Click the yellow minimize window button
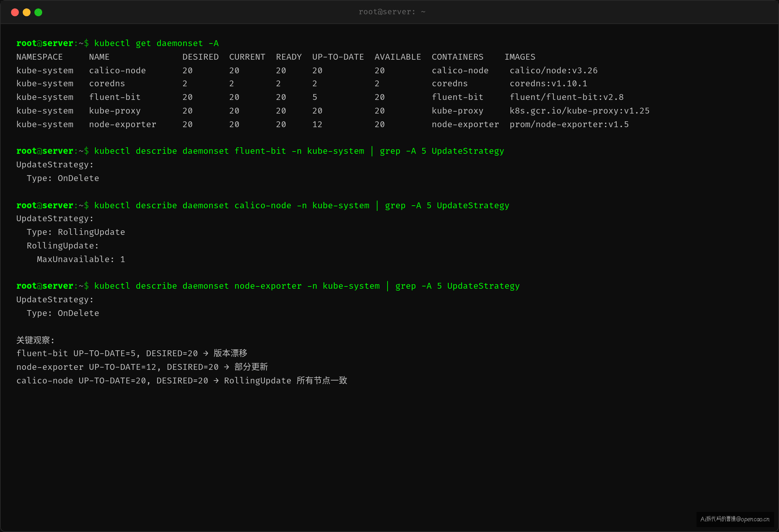The height and width of the screenshot is (532, 779). [x=27, y=12]
